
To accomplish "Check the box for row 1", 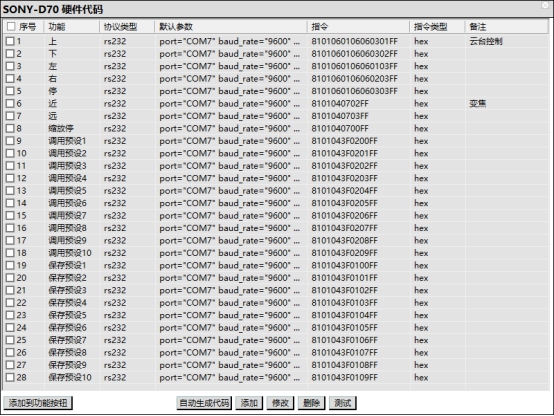I will pyautogui.click(x=10, y=41).
